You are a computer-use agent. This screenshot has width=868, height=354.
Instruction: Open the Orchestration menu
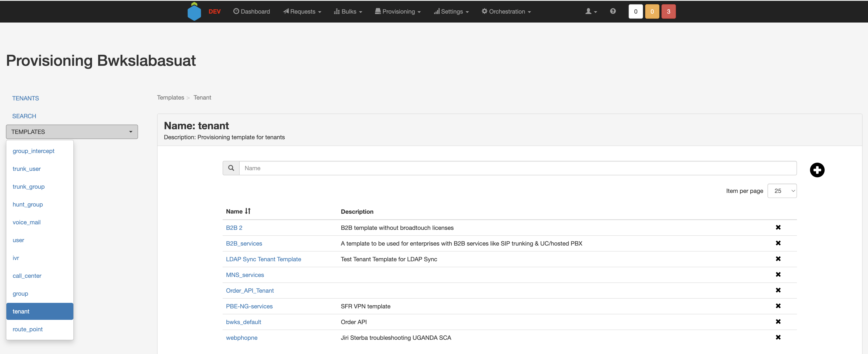tap(506, 11)
